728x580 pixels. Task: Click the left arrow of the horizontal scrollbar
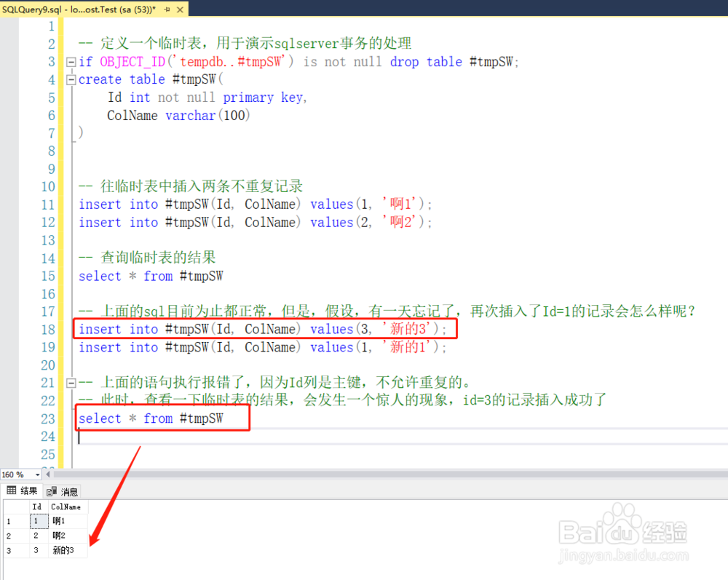tap(48, 474)
